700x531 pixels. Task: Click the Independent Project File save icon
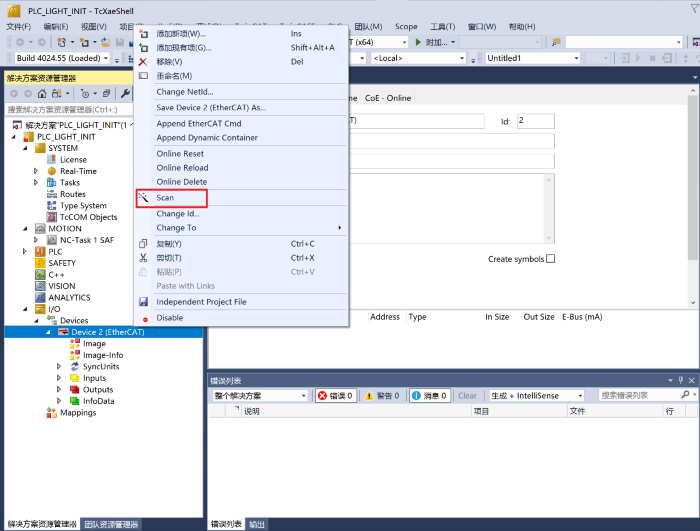pos(143,302)
